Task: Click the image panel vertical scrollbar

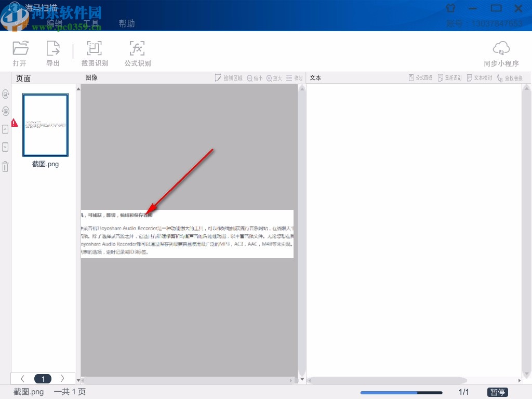Action: tap(302, 233)
